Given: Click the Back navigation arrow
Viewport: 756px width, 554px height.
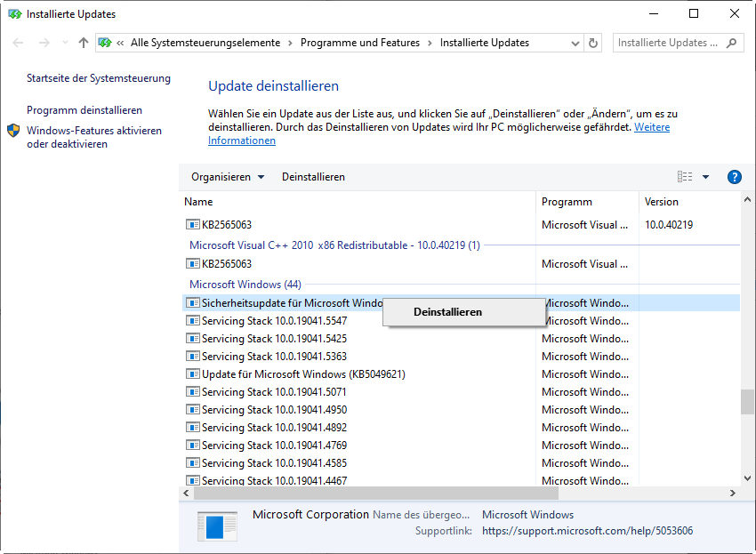Looking at the screenshot, I should pos(19,43).
